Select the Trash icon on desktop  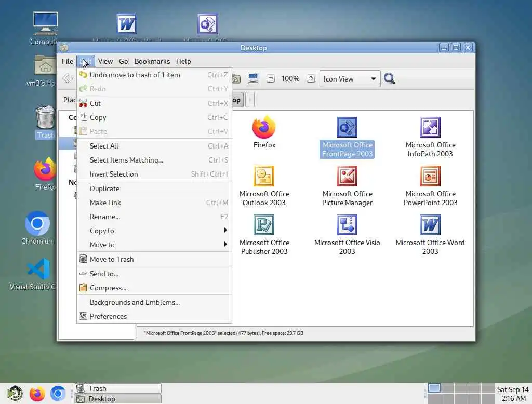pos(45,117)
